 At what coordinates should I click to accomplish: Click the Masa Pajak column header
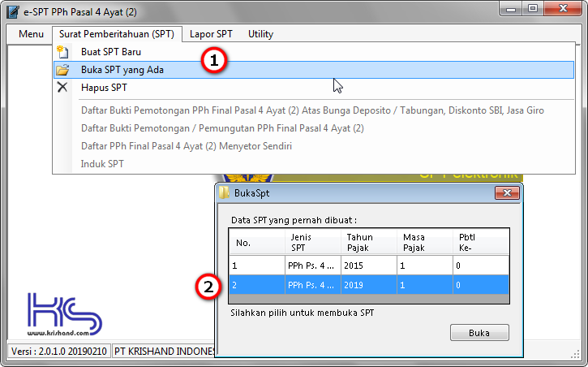[424, 243]
